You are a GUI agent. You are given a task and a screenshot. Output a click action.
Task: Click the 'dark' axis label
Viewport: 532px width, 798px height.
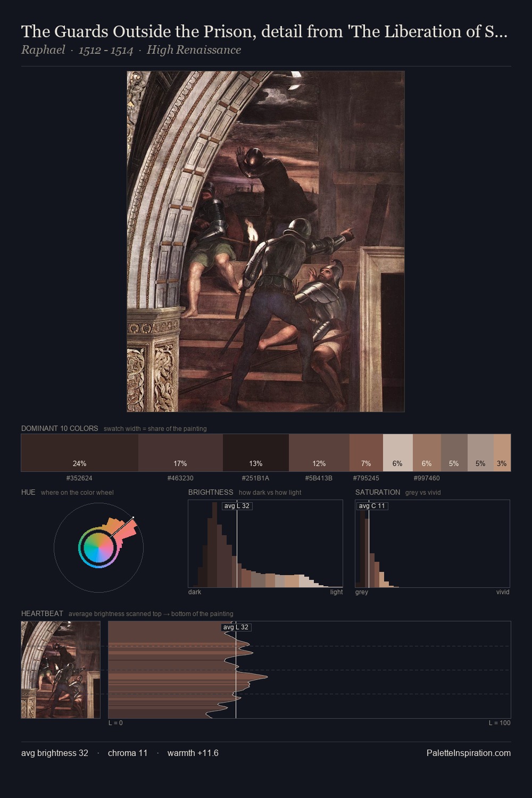coord(195,592)
